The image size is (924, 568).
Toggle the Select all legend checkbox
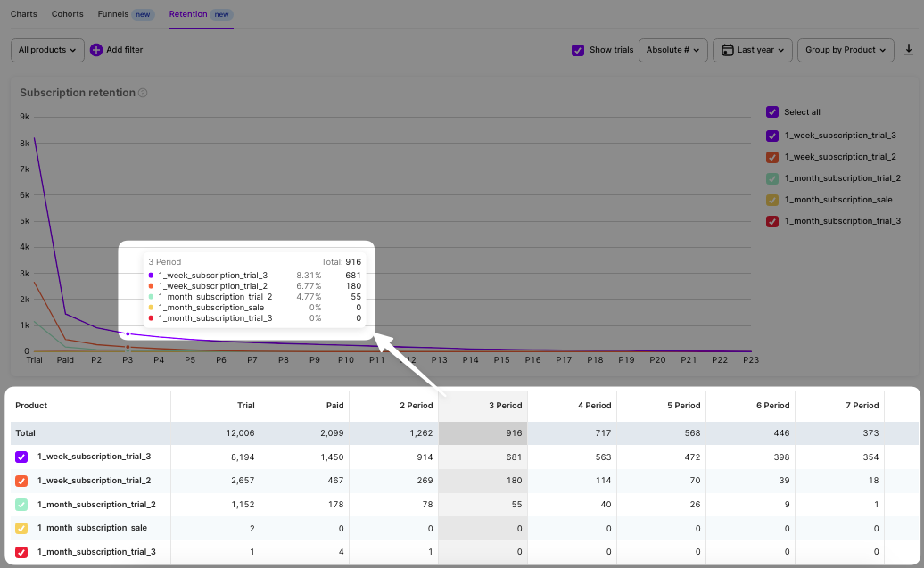(x=772, y=112)
